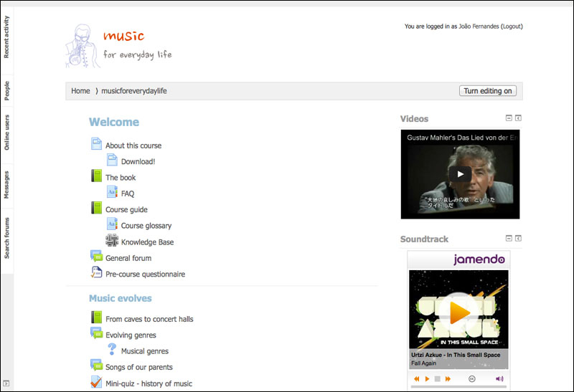Open the Knowledge Base database icon
Image resolution: width=574 pixels, height=392 pixels.
point(112,241)
